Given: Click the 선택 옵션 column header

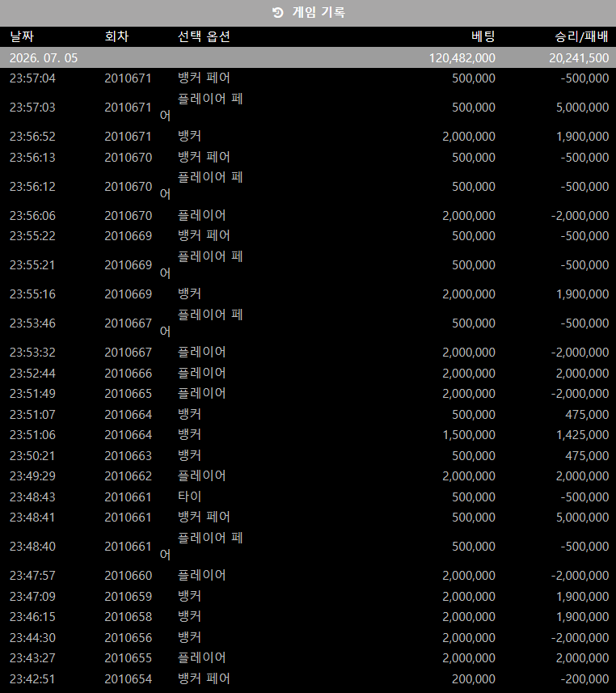Looking at the screenshot, I should (204, 36).
